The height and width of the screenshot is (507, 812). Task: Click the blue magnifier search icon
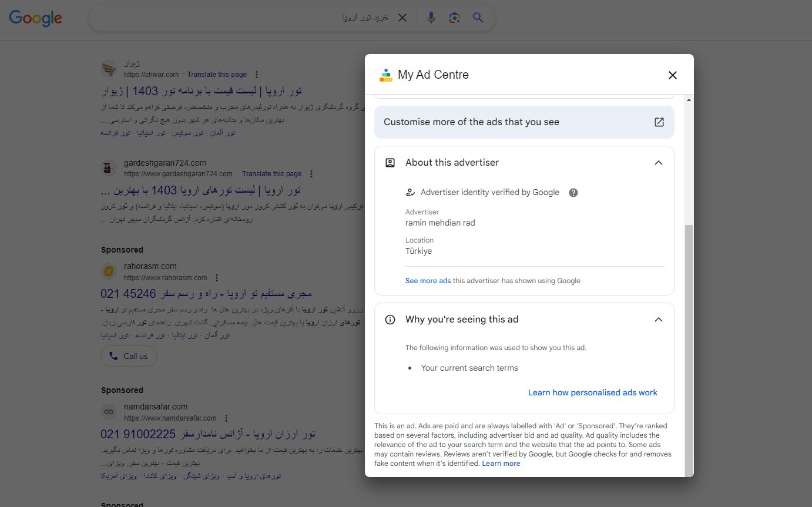tap(478, 18)
